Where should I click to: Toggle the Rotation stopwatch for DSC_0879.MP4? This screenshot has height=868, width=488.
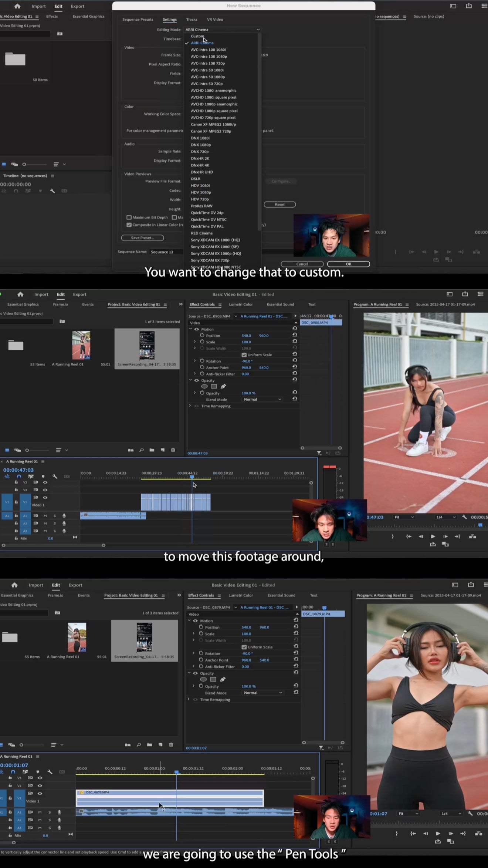[201, 653]
